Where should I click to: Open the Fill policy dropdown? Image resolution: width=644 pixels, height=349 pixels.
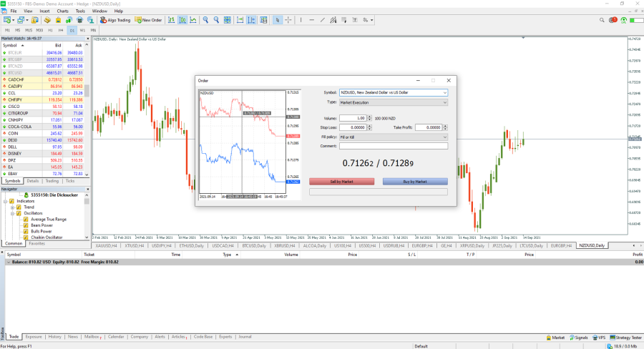coord(394,137)
